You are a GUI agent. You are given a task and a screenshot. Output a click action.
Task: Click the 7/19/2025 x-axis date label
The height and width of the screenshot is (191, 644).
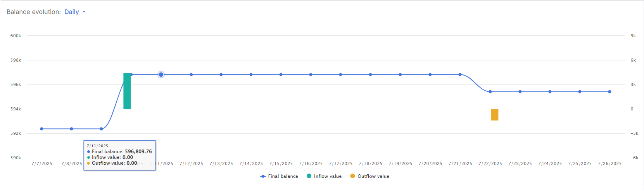401,163
